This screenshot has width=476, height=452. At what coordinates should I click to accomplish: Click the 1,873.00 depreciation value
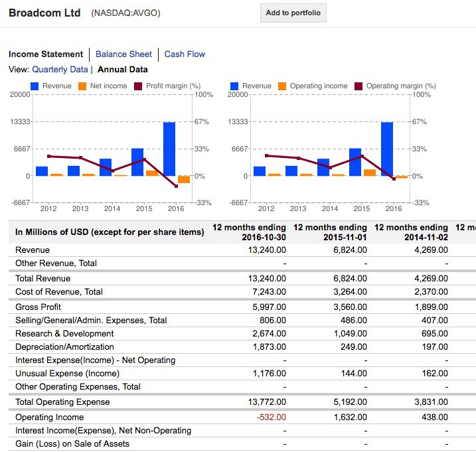click(x=270, y=346)
